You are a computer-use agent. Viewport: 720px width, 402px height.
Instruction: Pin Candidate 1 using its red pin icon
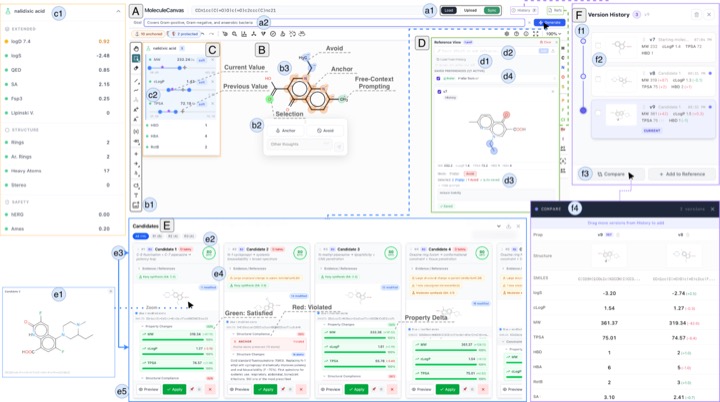point(192,389)
